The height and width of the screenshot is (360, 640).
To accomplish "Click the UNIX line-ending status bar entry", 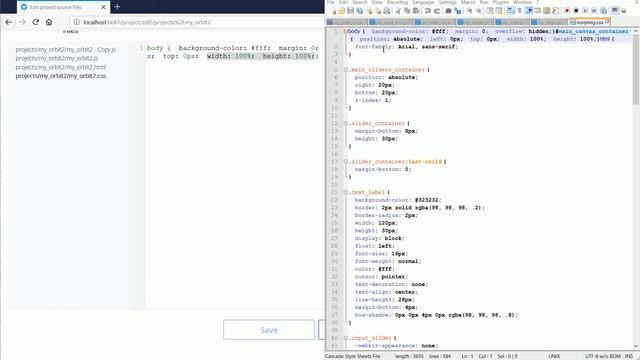I will click(554, 356).
